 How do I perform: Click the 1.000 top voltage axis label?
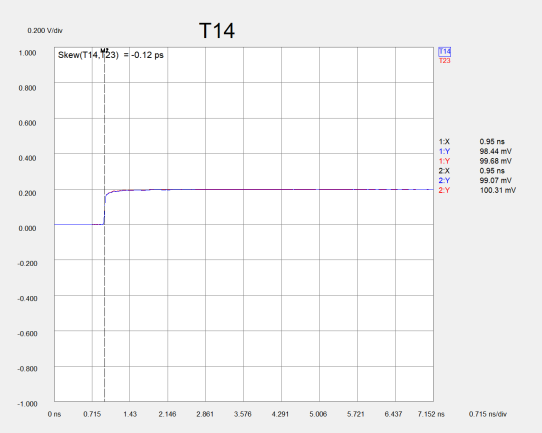tap(27, 53)
